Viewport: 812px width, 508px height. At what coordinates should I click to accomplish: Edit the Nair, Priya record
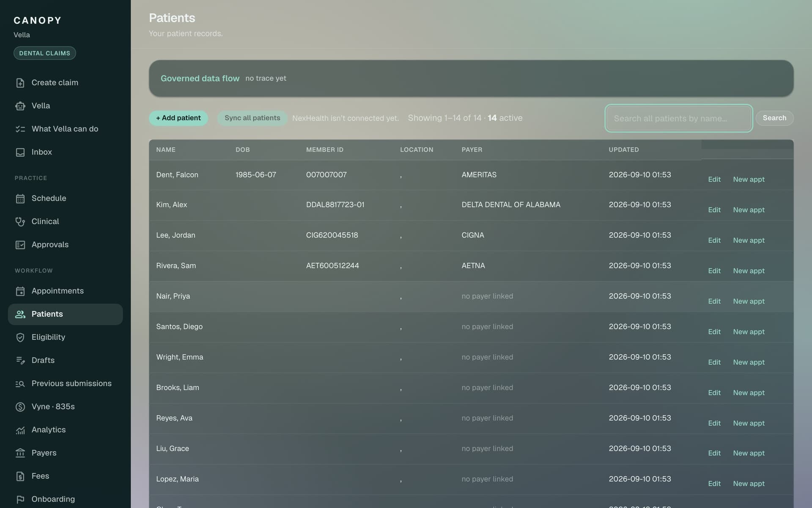point(714,301)
